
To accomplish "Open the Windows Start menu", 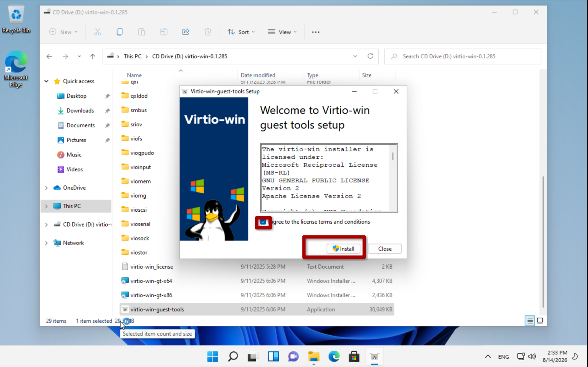I will click(213, 357).
